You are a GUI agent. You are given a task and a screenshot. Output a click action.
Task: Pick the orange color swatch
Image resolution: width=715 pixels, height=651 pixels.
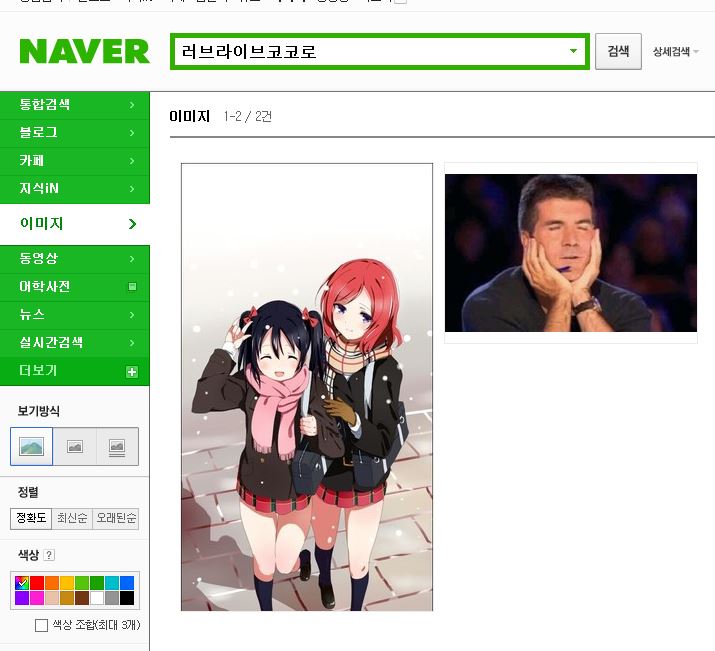52,583
